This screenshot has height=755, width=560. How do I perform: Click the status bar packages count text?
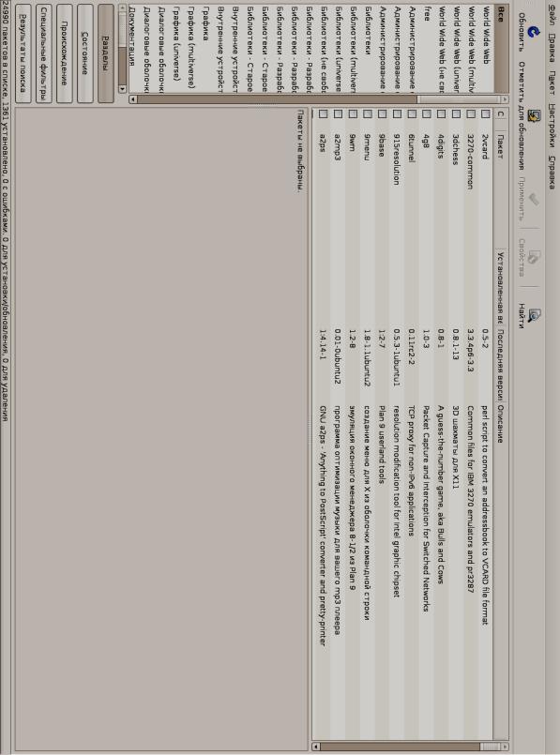pos(6,211)
